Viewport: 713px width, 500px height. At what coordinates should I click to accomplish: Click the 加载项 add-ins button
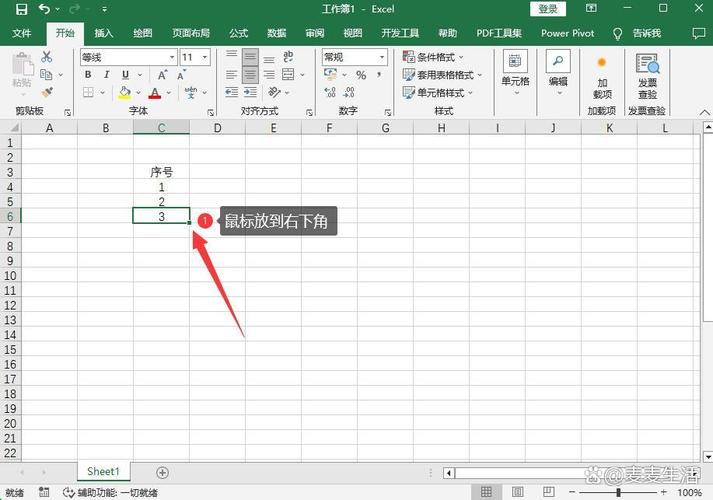[x=602, y=77]
